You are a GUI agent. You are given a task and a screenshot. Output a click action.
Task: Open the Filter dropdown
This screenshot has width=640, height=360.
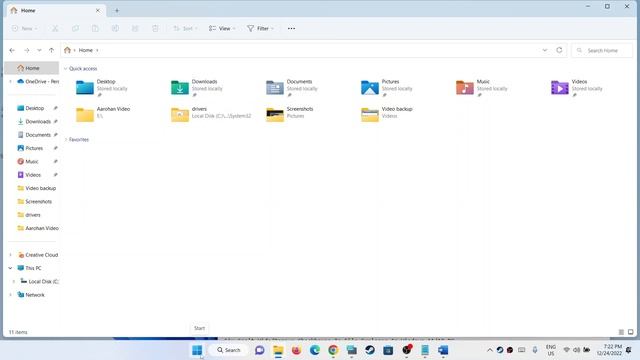coord(260,29)
